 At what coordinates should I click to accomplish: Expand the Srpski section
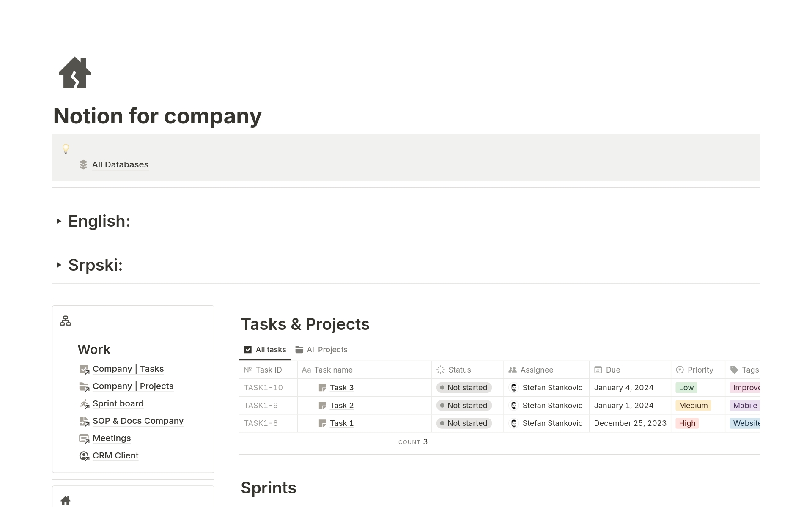(59, 265)
